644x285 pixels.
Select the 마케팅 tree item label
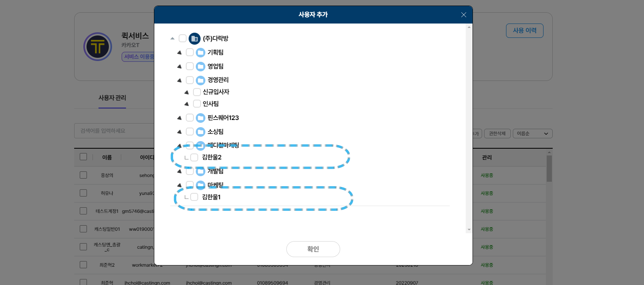click(x=215, y=185)
